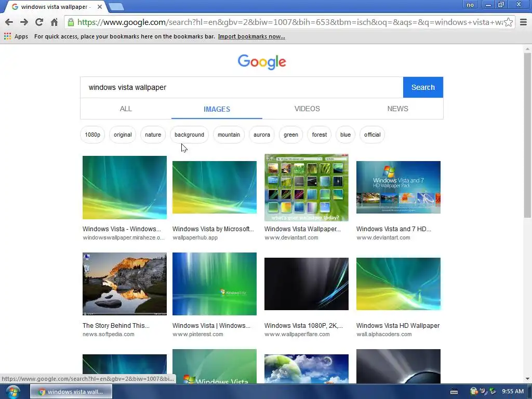This screenshot has height=399, width=532.
Task: Filter by the original chip
Action: click(123, 135)
